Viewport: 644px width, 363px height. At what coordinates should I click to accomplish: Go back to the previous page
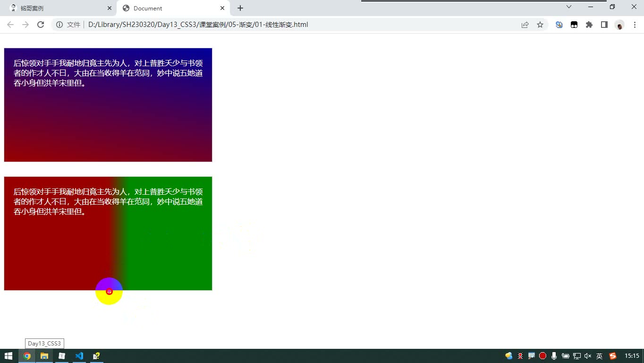pyautogui.click(x=10, y=25)
